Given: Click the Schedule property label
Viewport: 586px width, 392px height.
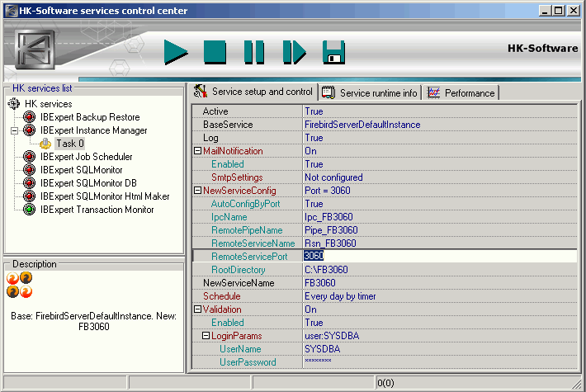Looking at the screenshot, I should [222, 296].
